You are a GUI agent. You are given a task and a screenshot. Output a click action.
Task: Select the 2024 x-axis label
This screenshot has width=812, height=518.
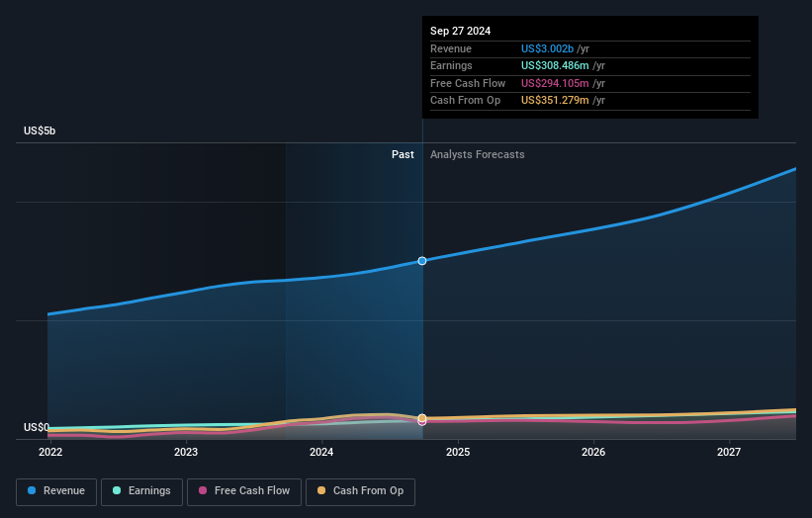pos(321,453)
